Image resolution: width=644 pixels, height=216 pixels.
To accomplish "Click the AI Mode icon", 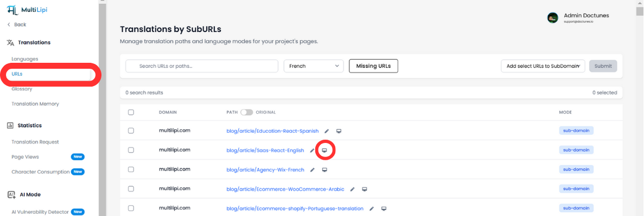I will pos(11,195).
